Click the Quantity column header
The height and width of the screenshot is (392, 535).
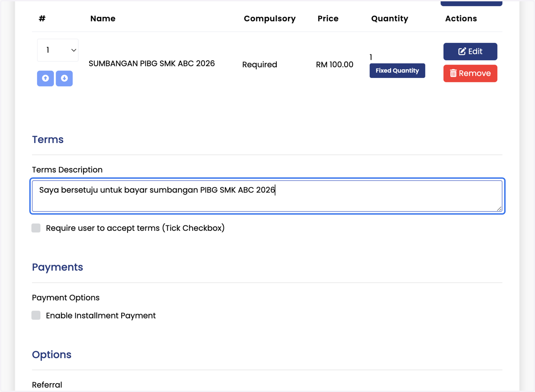[x=390, y=19]
